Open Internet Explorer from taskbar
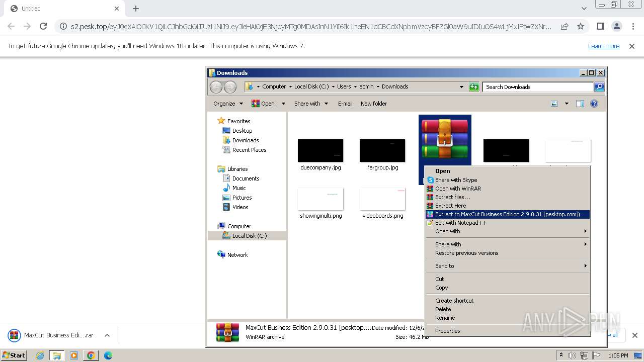 [40, 355]
